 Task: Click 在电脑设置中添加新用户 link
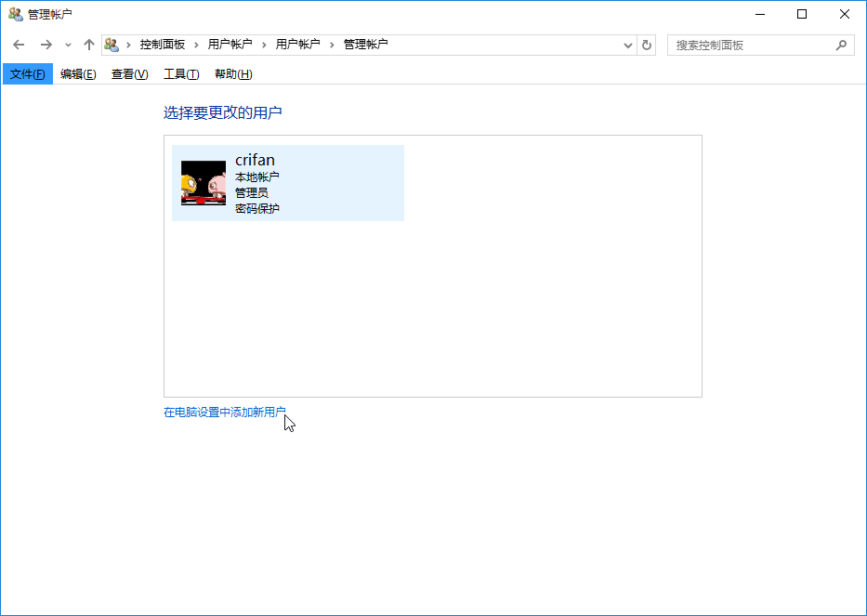(x=225, y=413)
